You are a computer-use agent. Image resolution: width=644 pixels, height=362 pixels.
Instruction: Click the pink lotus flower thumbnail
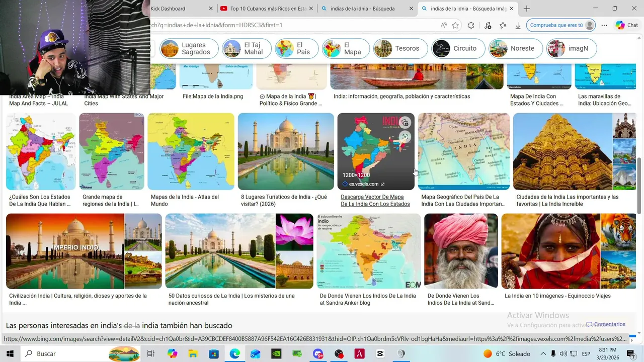(294, 232)
